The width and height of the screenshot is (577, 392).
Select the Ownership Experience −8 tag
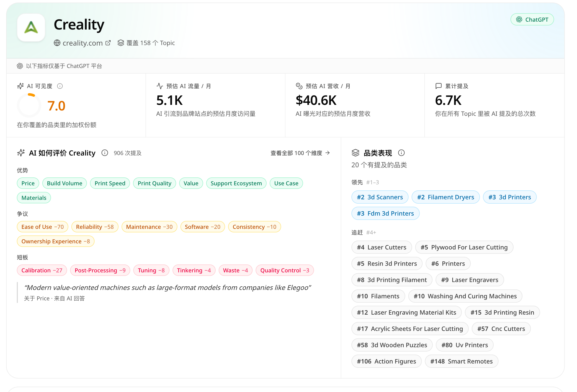[x=56, y=241]
